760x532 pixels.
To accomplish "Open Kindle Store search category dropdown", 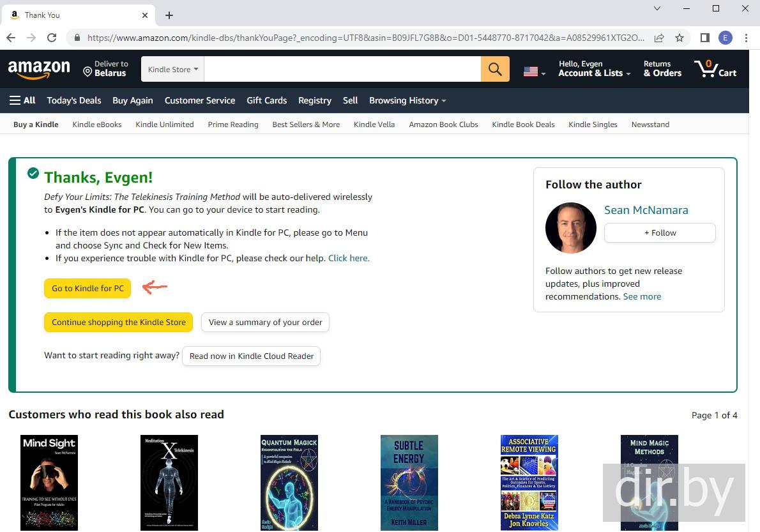I will (173, 69).
